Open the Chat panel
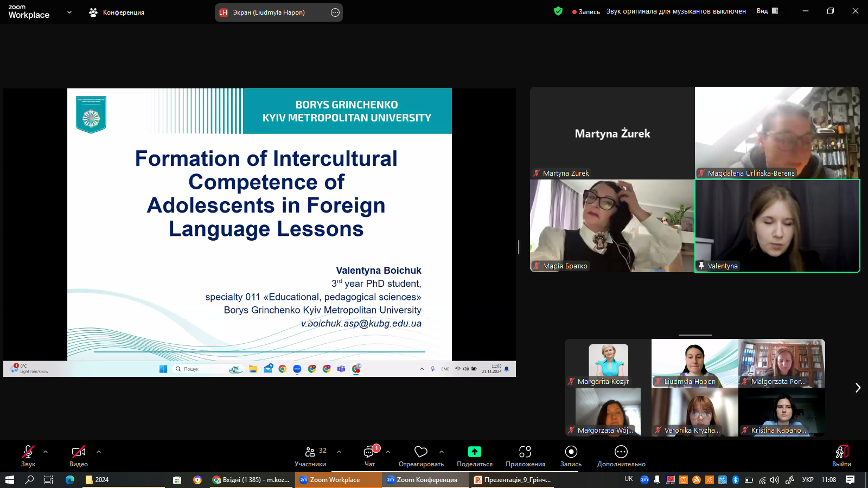This screenshot has height=488, width=868. 369,452
